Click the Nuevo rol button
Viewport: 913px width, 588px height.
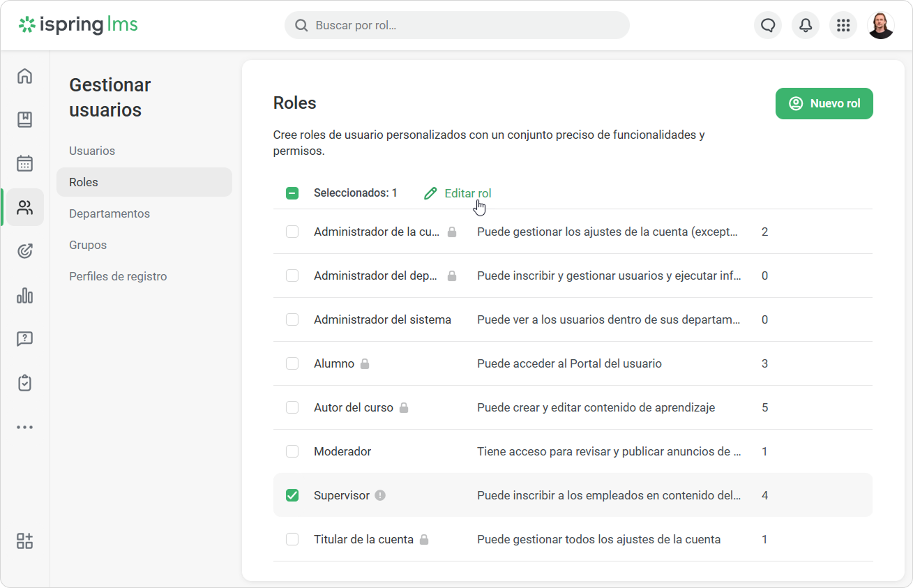824,103
